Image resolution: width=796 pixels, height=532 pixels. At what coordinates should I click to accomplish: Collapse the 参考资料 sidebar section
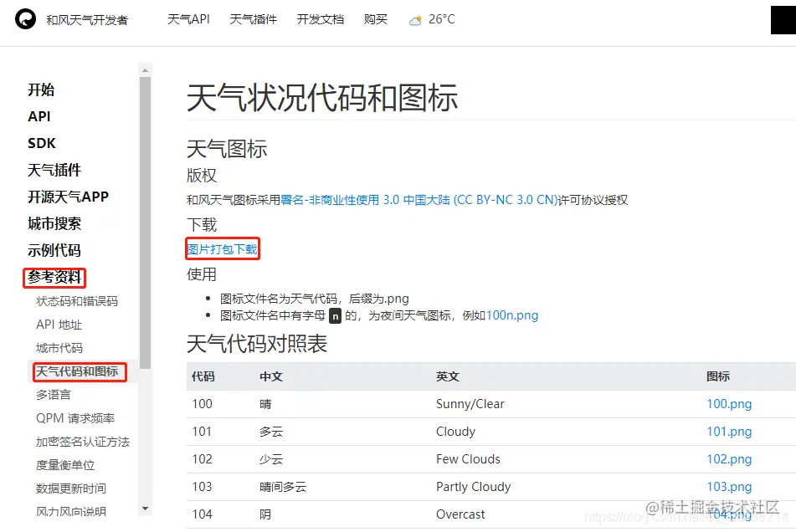pos(54,278)
